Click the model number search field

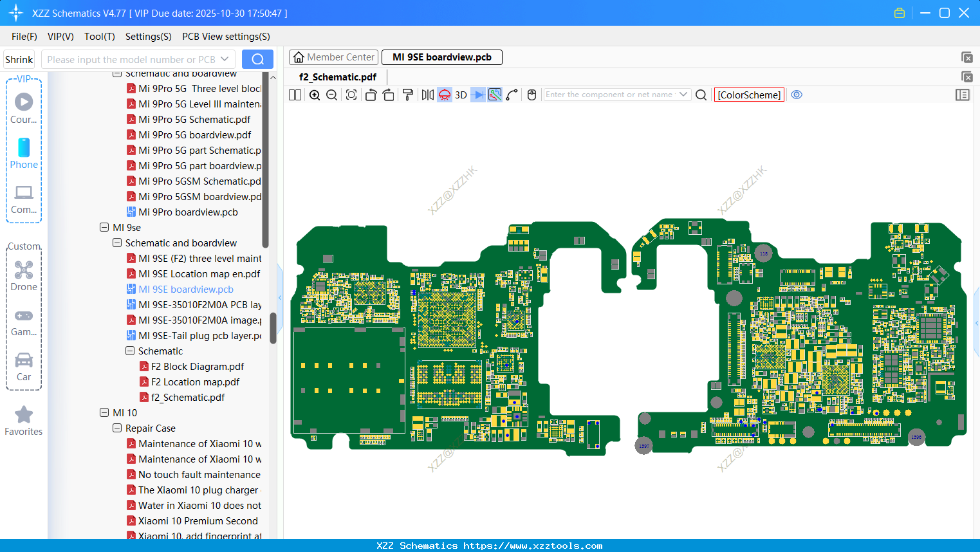pos(132,59)
